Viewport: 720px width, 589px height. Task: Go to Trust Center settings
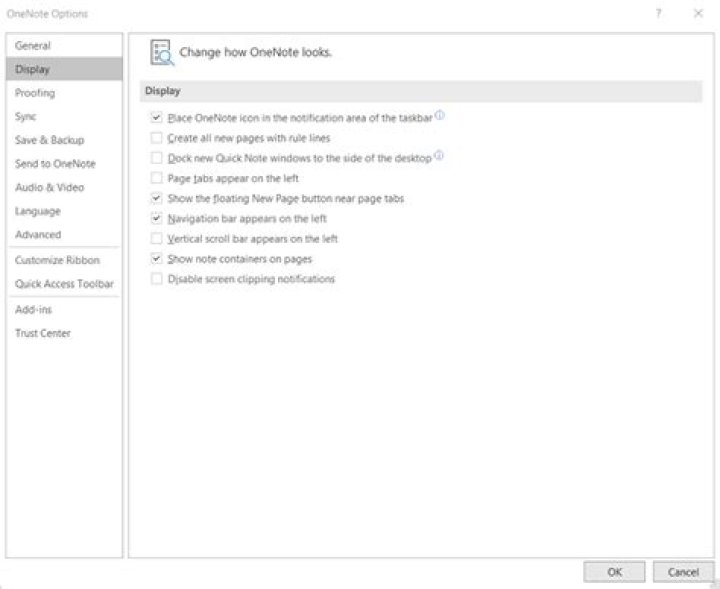64,333
